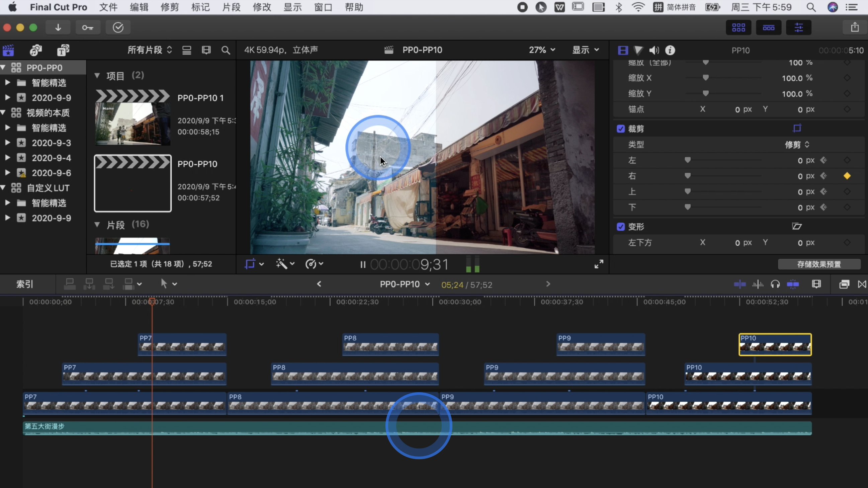
Task: Open the 所有片段 clip filter dropdown
Action: [x=149, y=50]
